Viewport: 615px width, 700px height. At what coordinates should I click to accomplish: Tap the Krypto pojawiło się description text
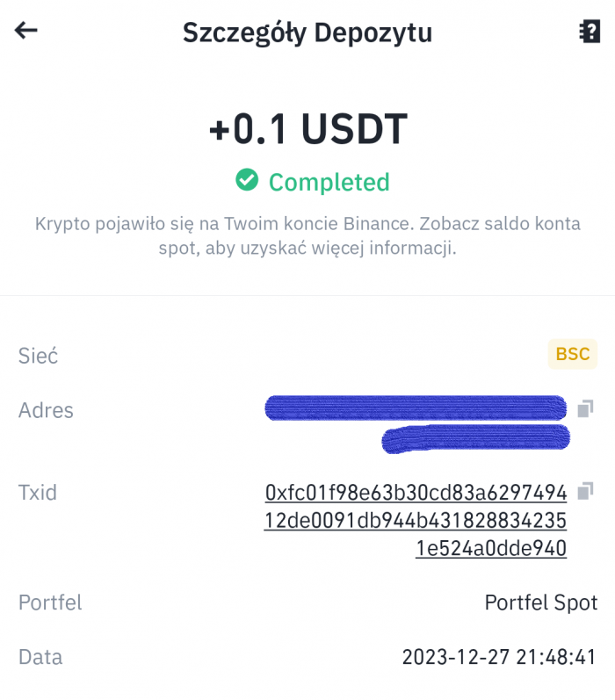point(307,235)
